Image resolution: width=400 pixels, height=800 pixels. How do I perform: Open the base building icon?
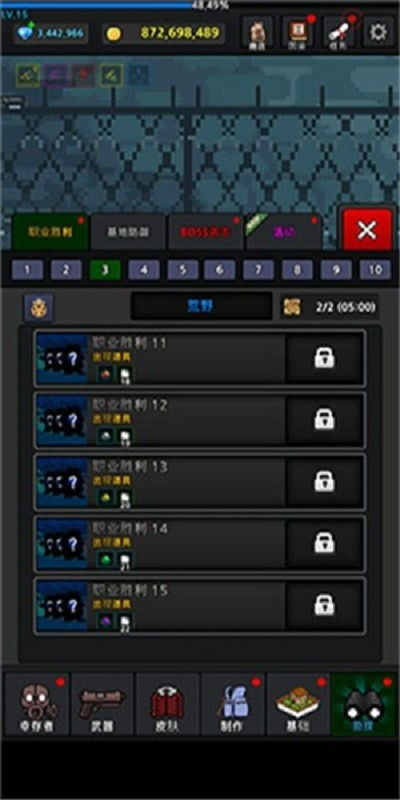coord(298,704)
